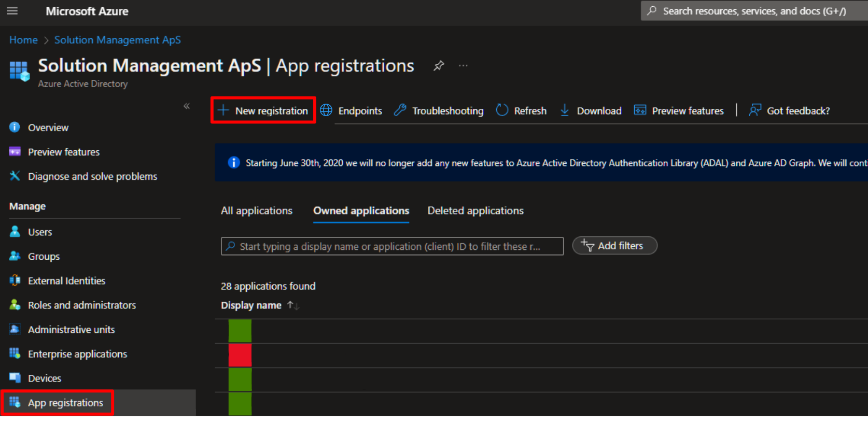Download the app list
The width and height of the screenshot is (868, 423).
click(x=591, y=110)
